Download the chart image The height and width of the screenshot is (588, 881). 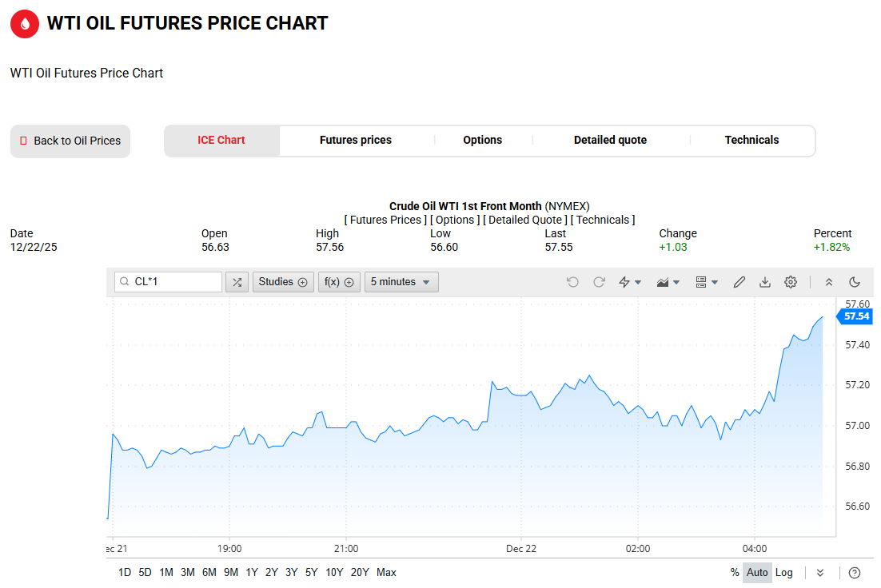(x=765, y=282)
